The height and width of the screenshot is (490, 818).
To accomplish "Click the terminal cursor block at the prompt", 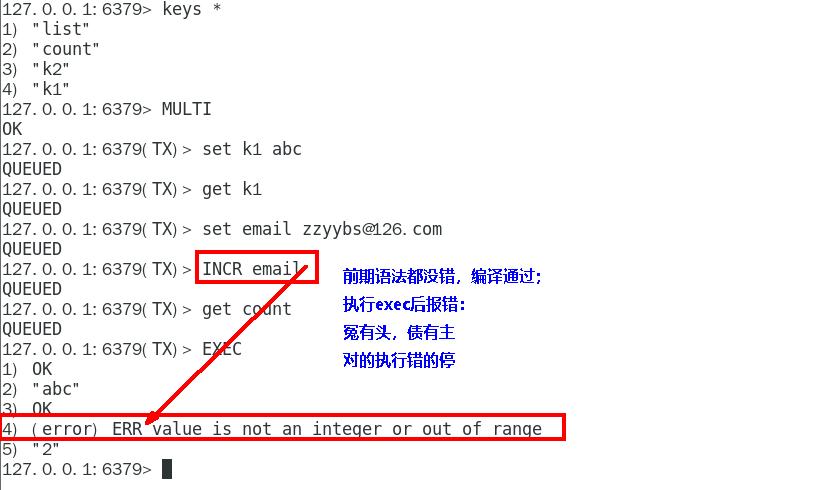I will click(166, 469).
